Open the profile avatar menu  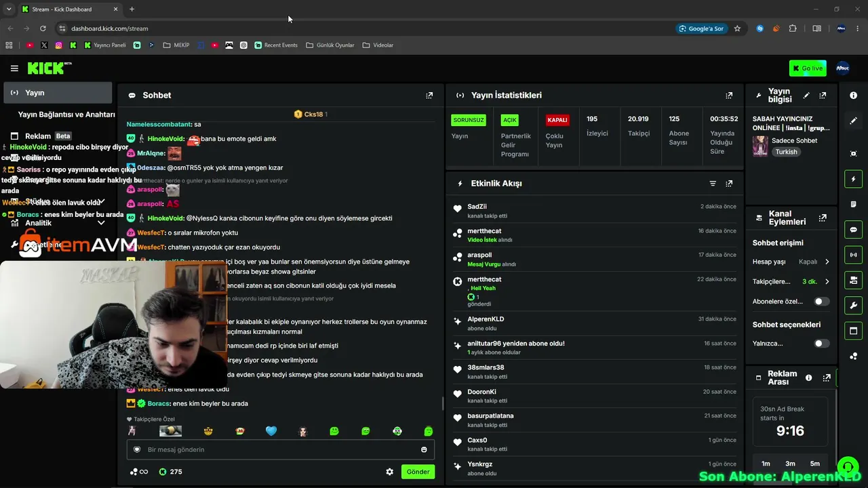(843, 68)
